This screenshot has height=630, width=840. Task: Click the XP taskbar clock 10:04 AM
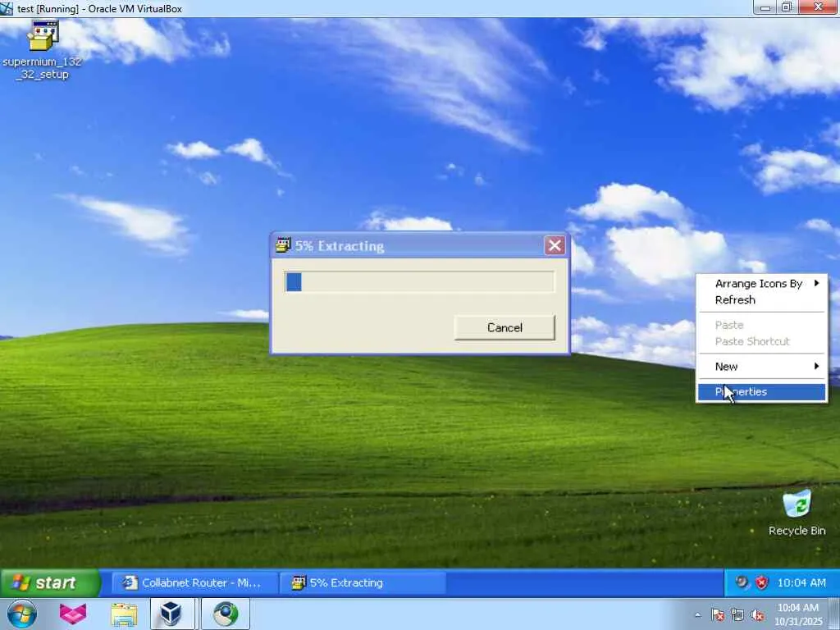coord(801,583)
